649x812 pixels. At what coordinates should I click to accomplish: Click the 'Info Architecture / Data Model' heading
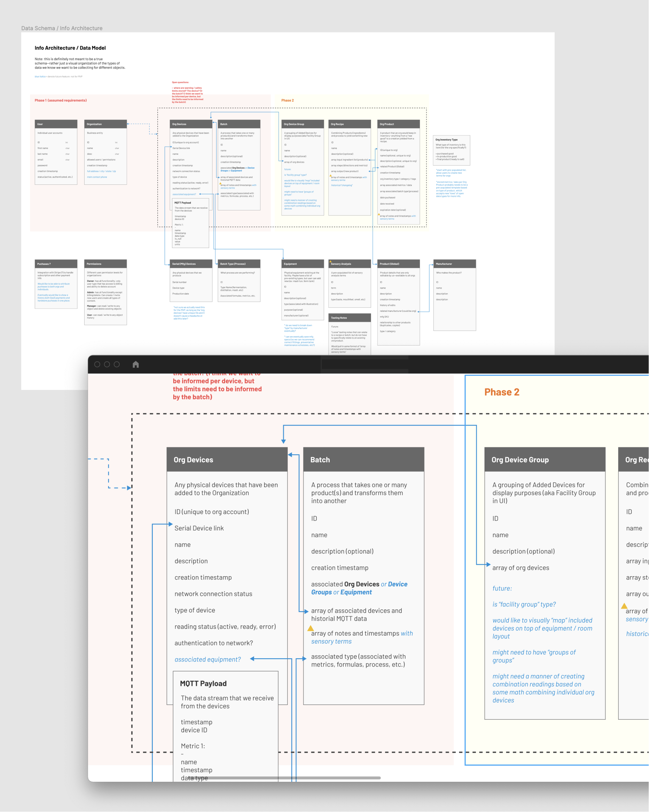tap(70, 48)
